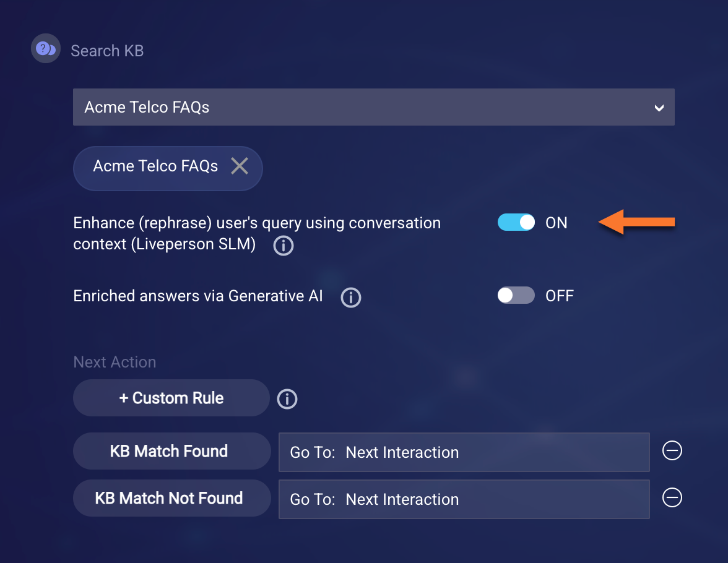Screen dimensions: 728x563
Task: Remove the KB Match Found rule
Action: [x=672, y=451]
